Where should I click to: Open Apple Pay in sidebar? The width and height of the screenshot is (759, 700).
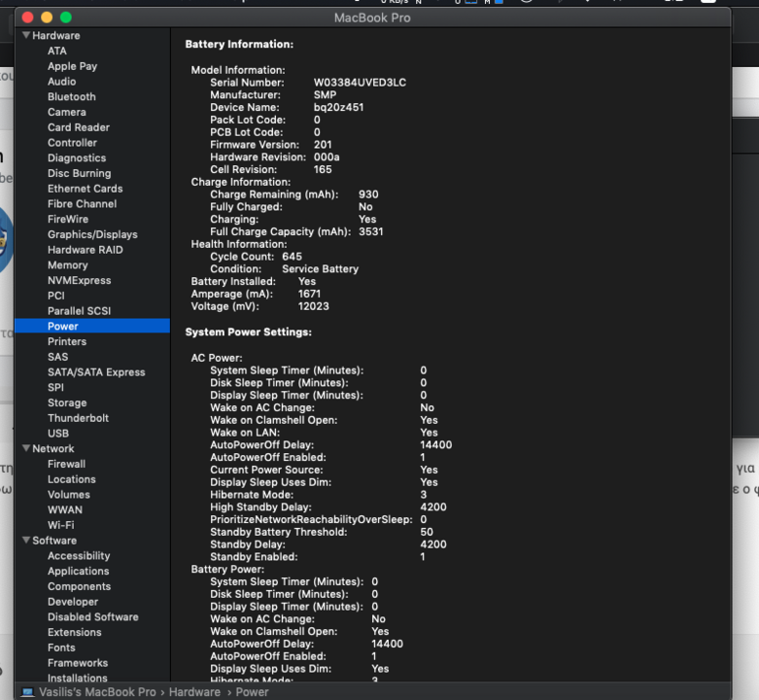coord(72,66)
